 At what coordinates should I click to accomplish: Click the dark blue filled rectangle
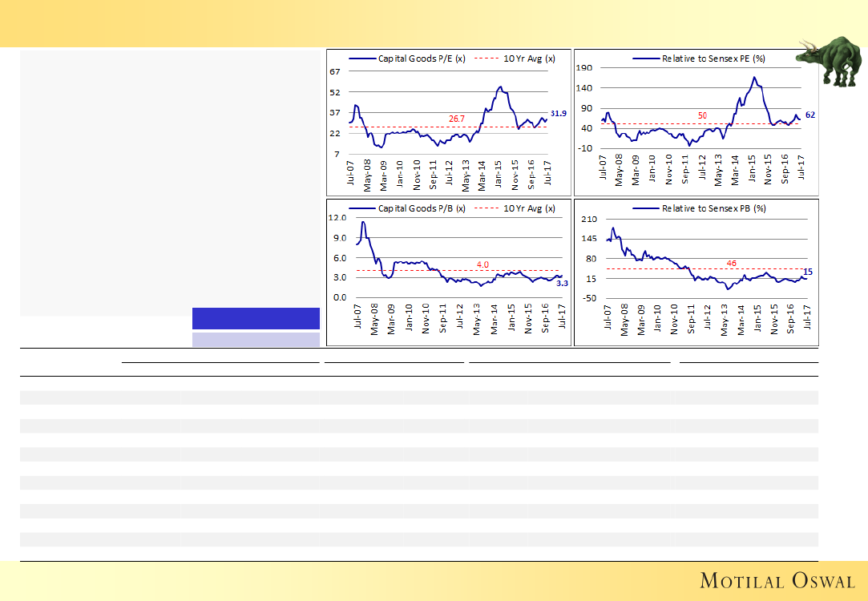coord(256,317)
